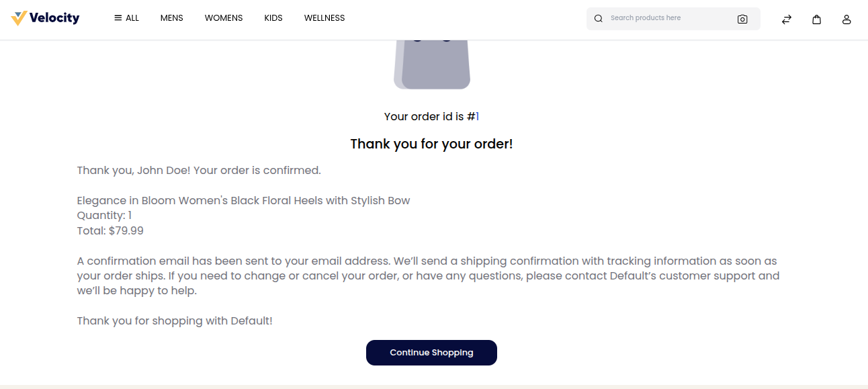868x389 pixels.
Task: Open the user account profile icon
Action: tap(847, 19)
